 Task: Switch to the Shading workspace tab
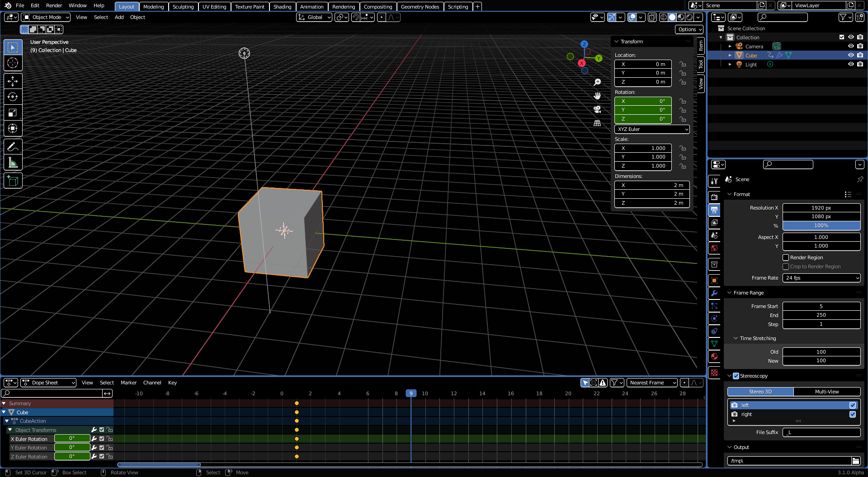[282, 6]
